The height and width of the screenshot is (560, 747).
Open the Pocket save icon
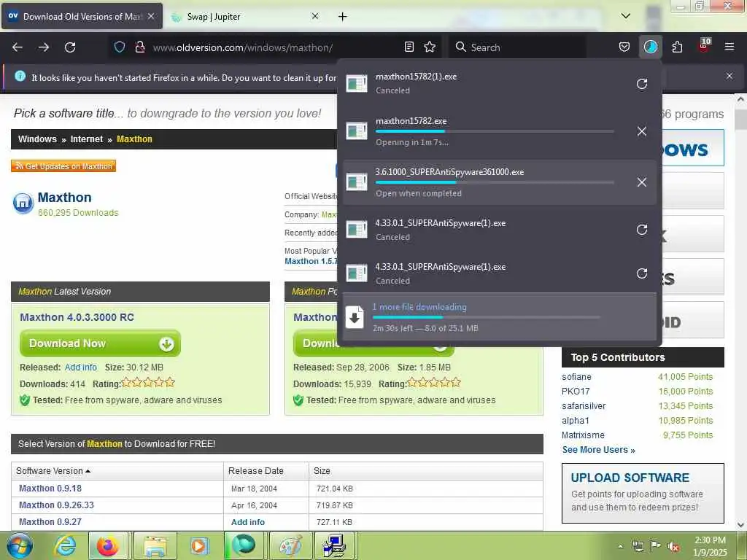pyautogui.click(x=624, y=47)
